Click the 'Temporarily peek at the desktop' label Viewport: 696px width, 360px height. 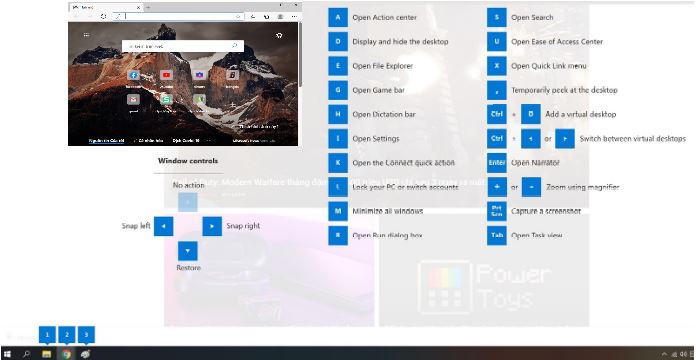[x=564, y=90]
